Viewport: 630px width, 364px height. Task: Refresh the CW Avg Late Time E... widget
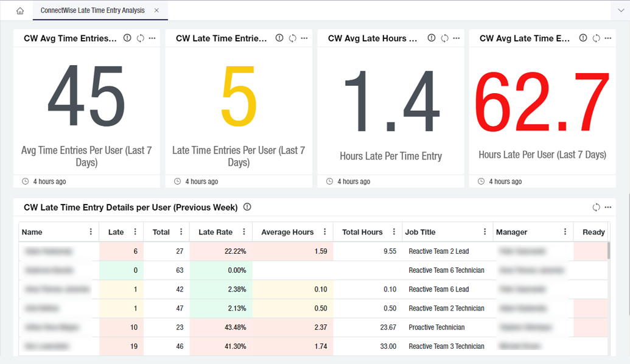point(597,38)
